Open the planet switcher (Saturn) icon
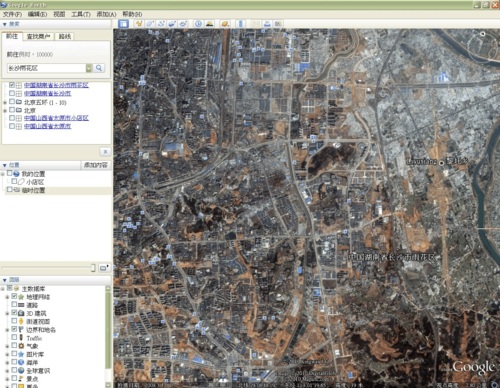The image size is (500, 388). click(225, 24)
